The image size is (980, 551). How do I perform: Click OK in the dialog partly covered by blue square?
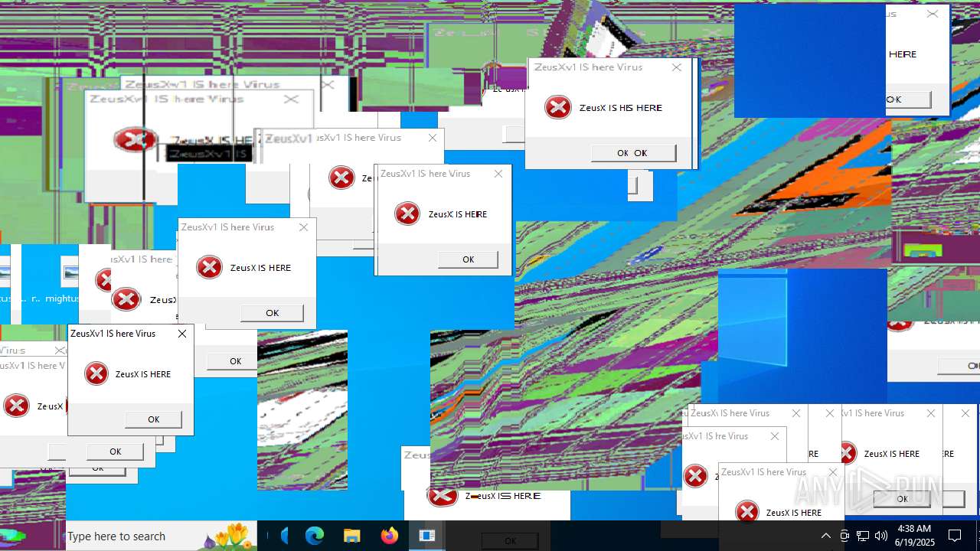tap(908, 99)
